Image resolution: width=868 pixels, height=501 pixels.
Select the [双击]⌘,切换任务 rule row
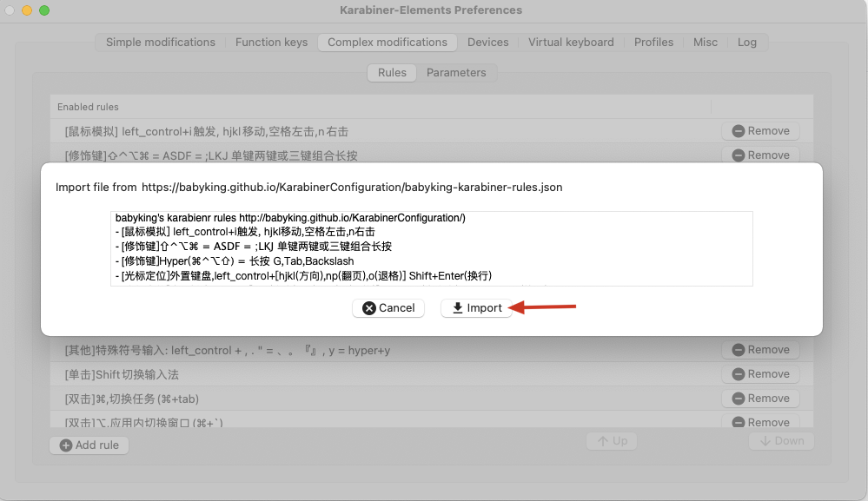click(x=432, y=399)
